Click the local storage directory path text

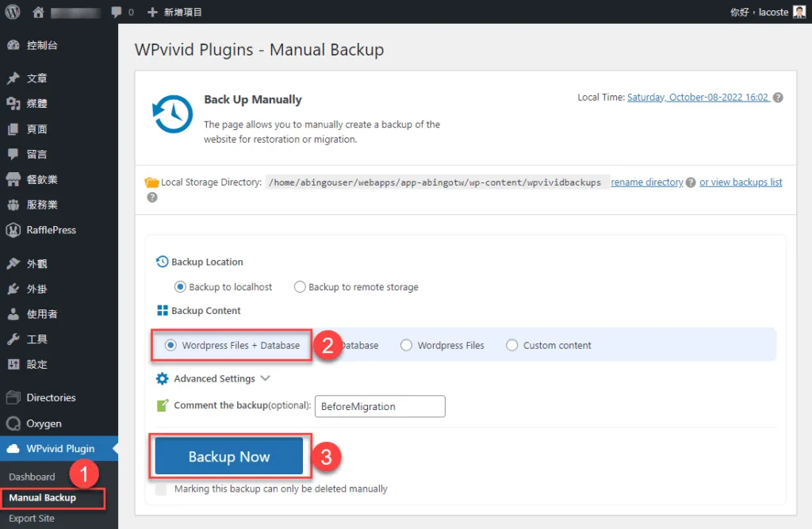coord(435,182)
